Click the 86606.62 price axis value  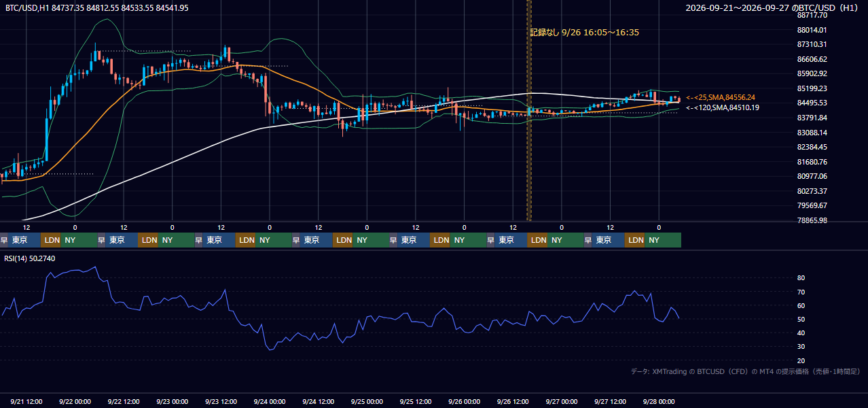[812, 59]
